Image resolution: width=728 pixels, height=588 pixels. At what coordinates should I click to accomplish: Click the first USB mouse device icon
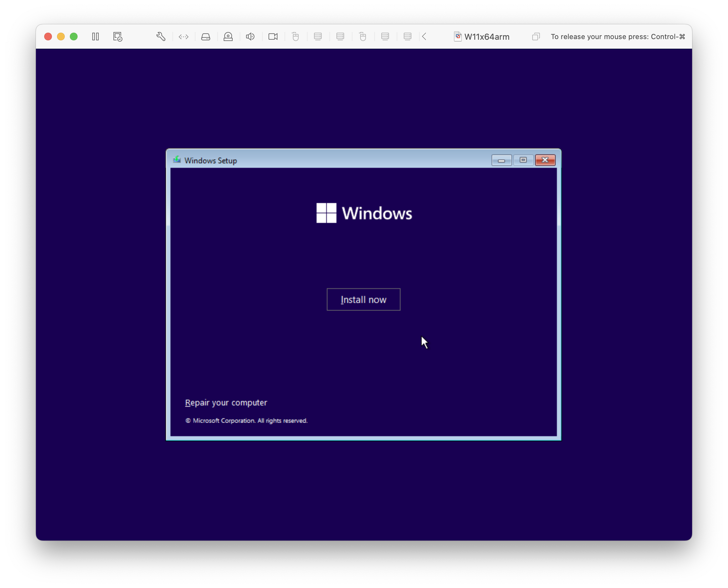click(295, 37)
